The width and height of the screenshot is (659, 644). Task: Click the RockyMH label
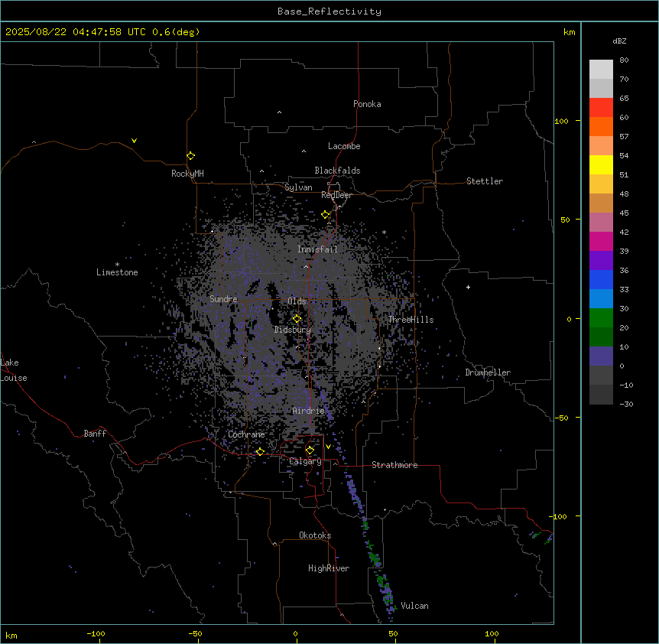click(x=187, y=174)
